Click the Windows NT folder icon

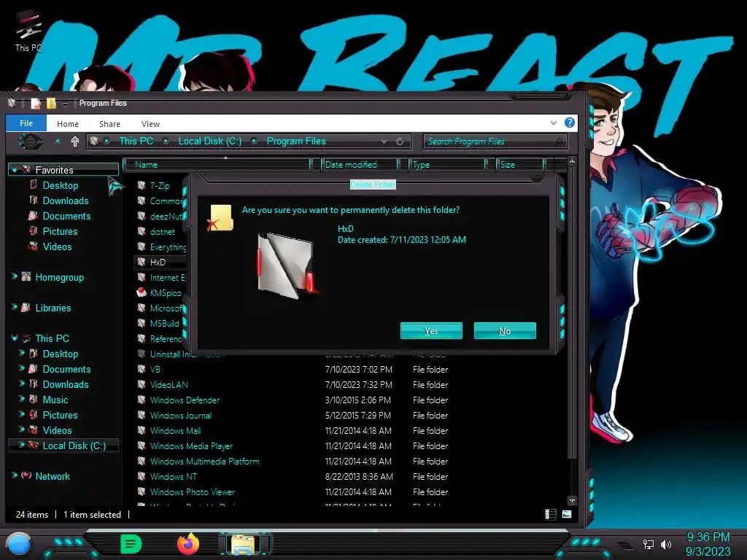tap(142, 476)
